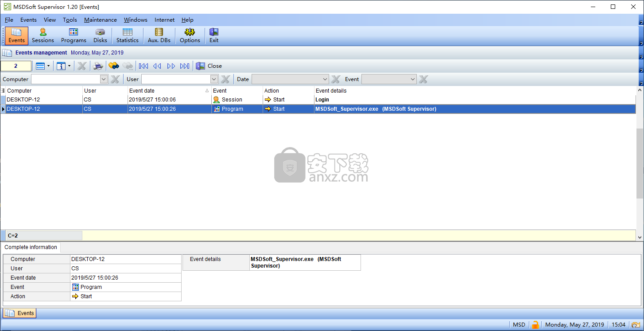Select the Events tab at bottom
This screenshot has width=644, height=331.
tap(19, 313)
